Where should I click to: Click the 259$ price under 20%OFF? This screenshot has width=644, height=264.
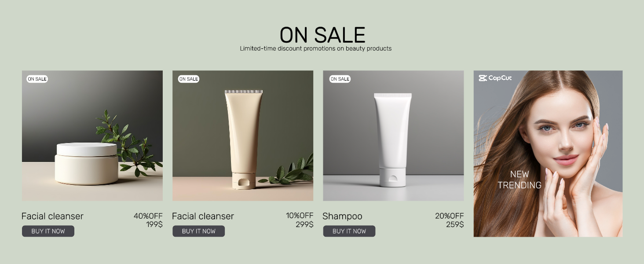(x=455, y=224)
